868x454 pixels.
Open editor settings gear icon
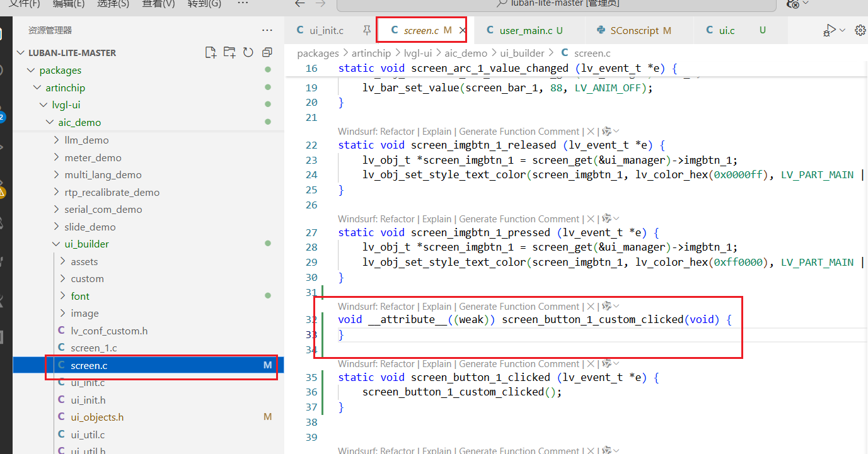click(860, 30)
